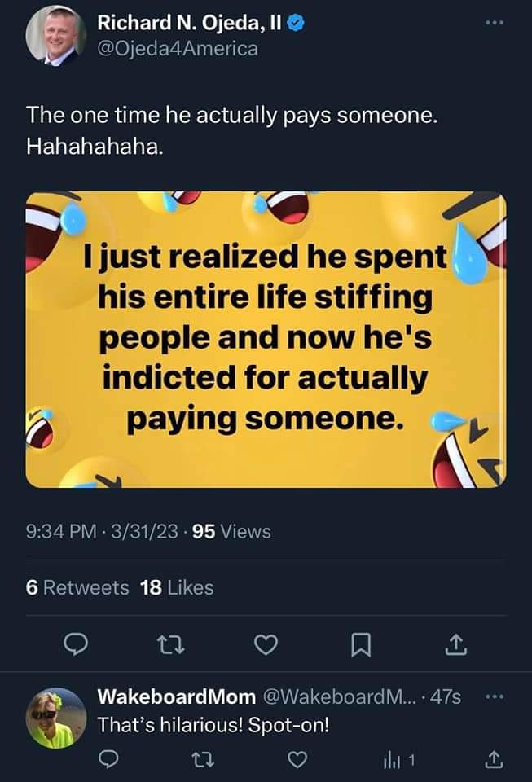The height and width of the screenshot is (782, 532).
Task: View the 18 Likes list
Action: tap(177, 587)
